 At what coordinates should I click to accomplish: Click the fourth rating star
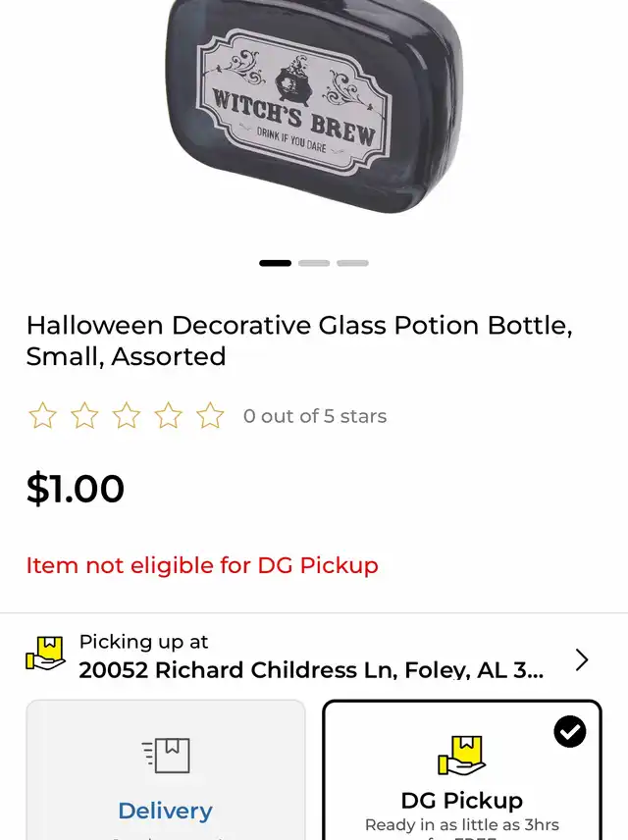169,416
